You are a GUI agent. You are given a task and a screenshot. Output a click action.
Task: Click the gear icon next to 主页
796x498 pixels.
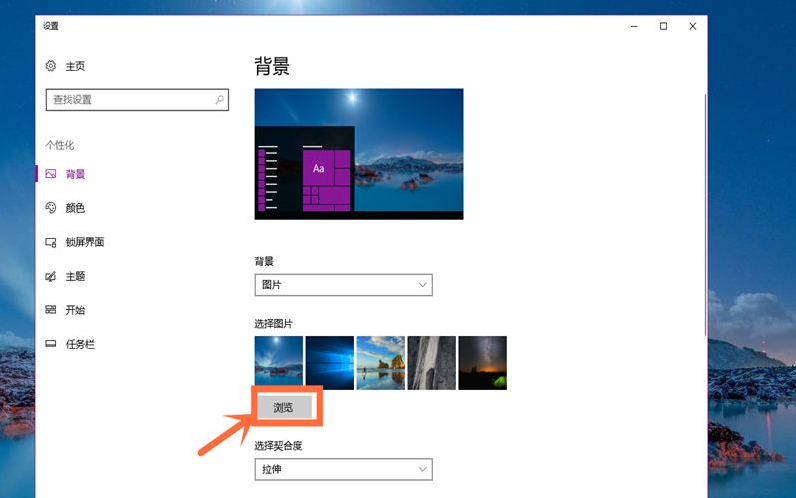(51, 65)
